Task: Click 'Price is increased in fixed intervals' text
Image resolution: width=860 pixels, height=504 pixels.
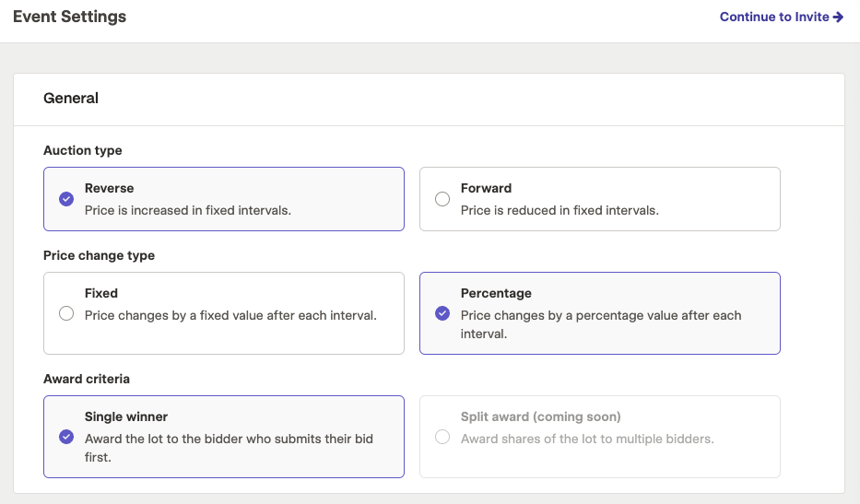Action: 187,211
